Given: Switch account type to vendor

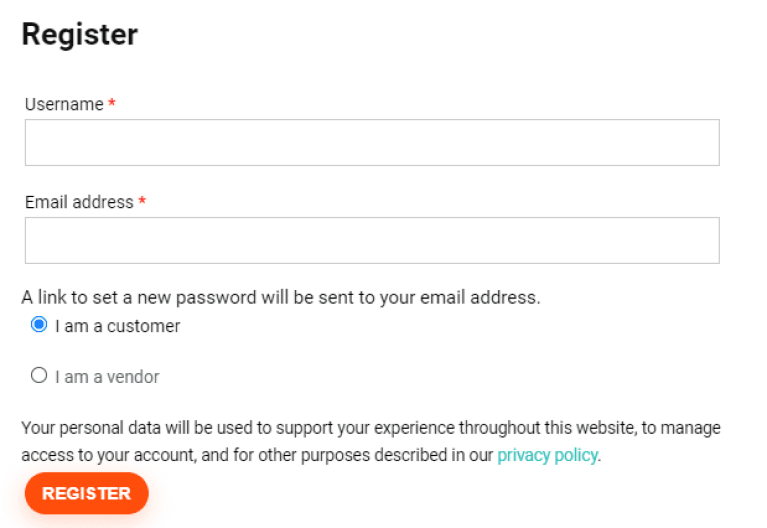Looking at the screenshot, I should click(x=39, y=376).
